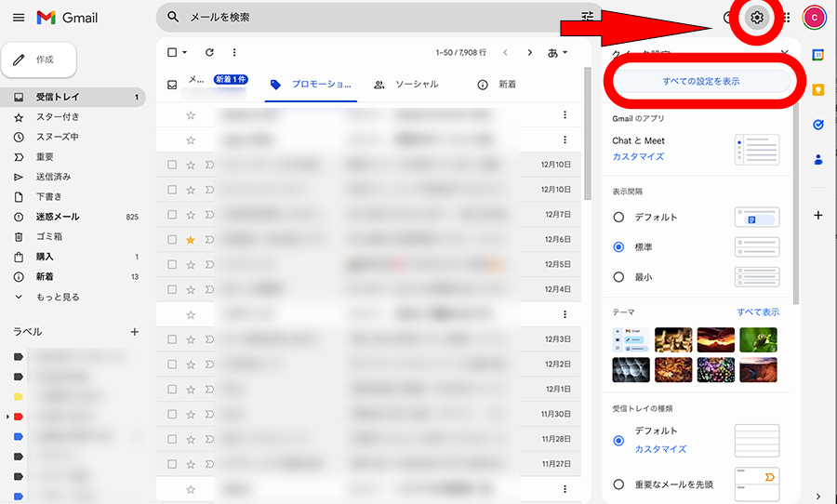Open Contacts side panel icon
This screenshot has width=837, height=504.
[817, 160]
